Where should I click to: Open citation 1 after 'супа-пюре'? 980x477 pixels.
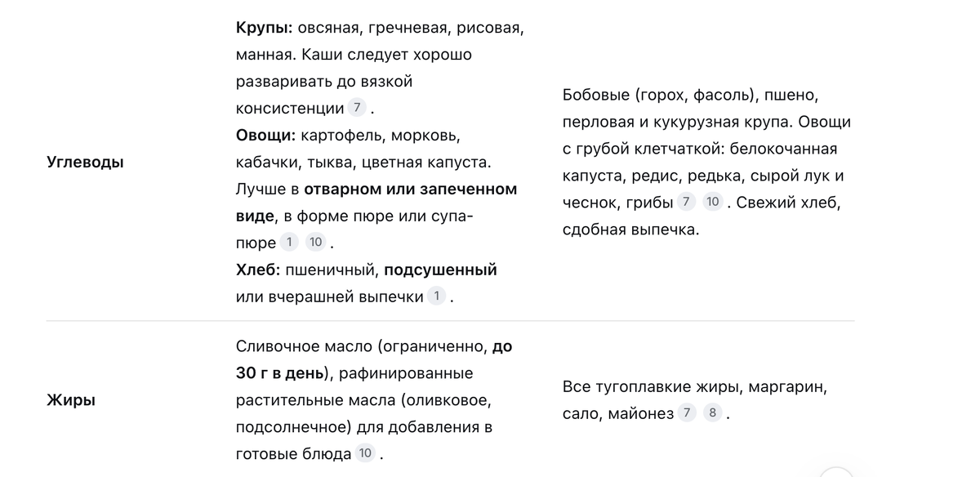click(289, 242)
